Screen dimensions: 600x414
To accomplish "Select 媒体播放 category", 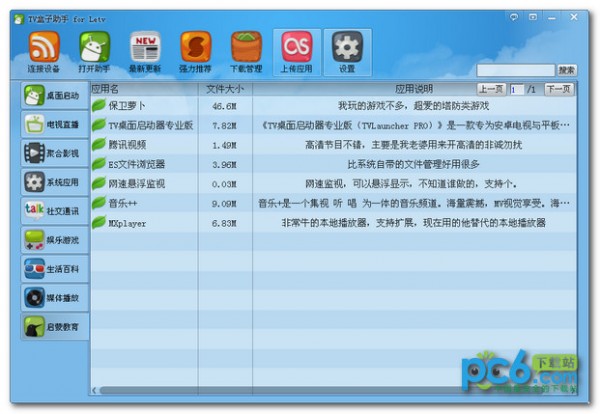I will [55, 298].
